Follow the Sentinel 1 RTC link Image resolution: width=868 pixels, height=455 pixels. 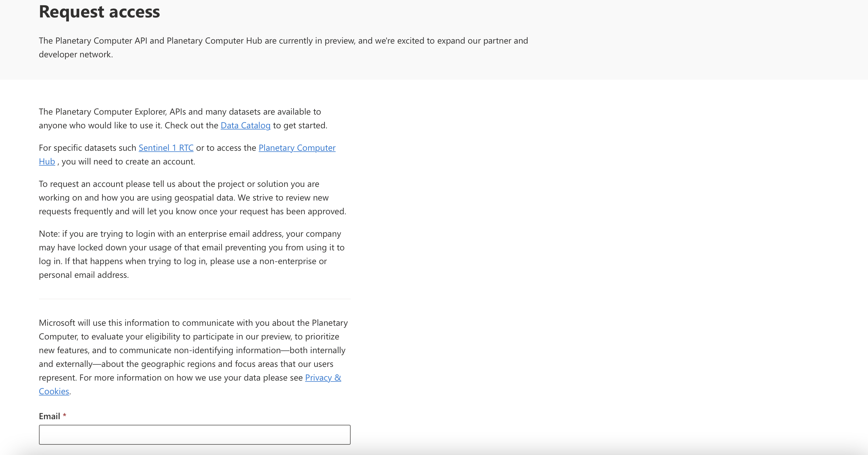166,148
